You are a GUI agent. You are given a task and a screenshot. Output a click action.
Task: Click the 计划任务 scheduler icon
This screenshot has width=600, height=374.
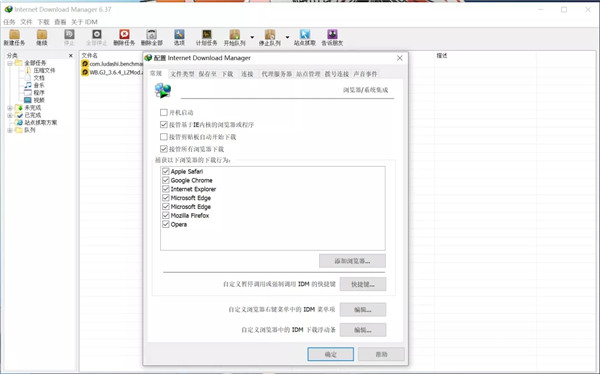(207, 38)
